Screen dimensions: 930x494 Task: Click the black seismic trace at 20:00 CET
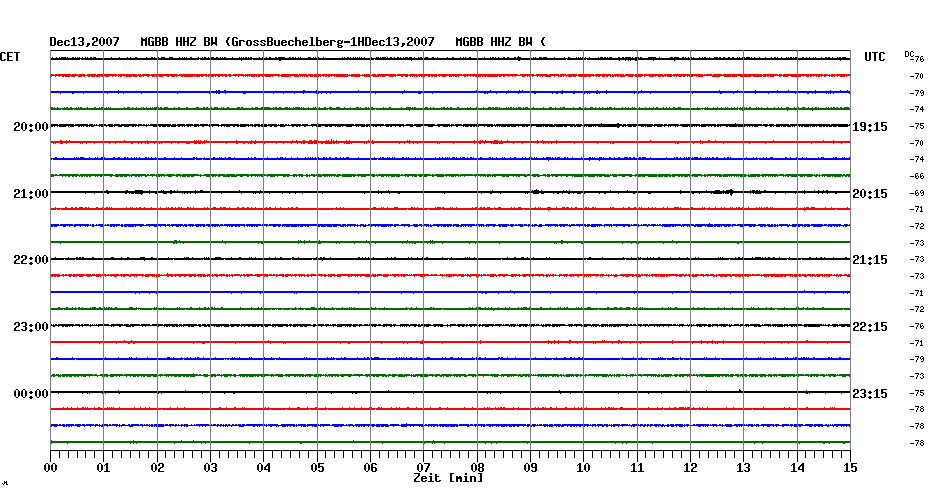click(450, 125)
